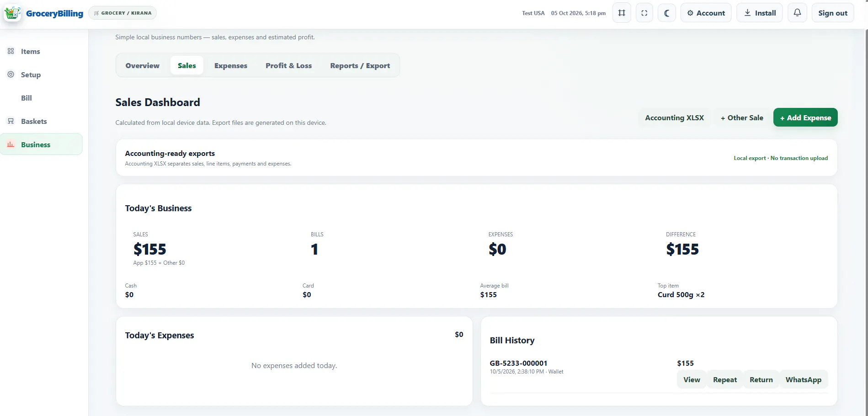Click the '05 Oct 2026, 5:18 pm' date text
868x416 pixels.
578,13
